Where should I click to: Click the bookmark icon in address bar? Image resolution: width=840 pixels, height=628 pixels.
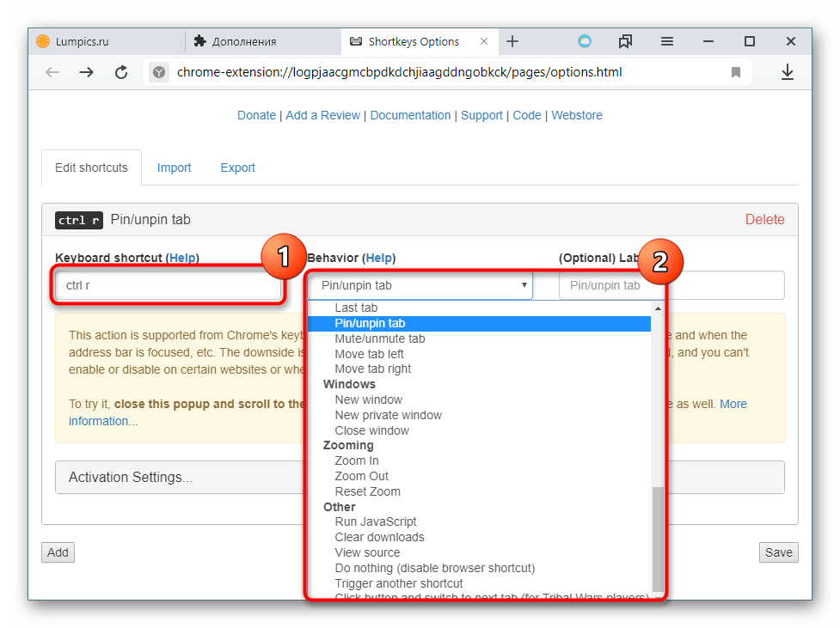736,73
